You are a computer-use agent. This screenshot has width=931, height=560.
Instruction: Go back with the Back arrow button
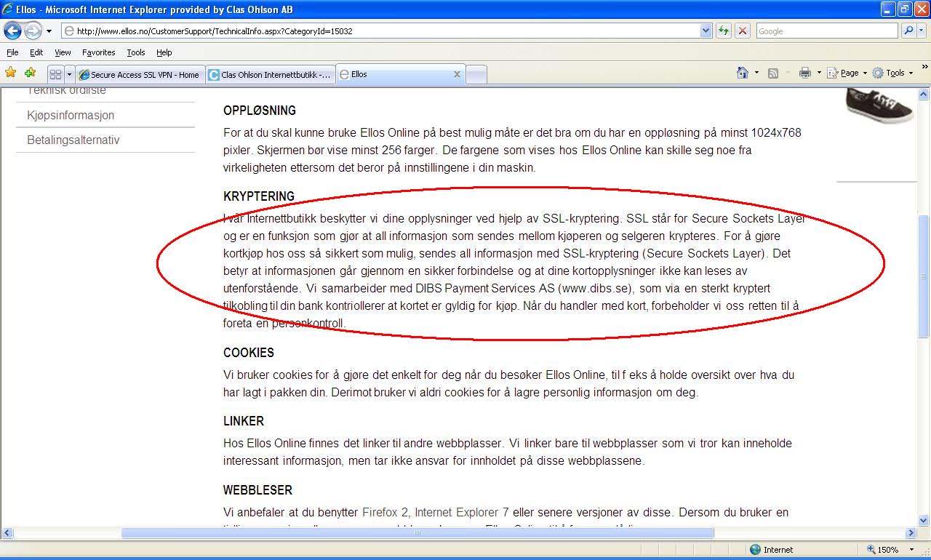pos(12,31)
